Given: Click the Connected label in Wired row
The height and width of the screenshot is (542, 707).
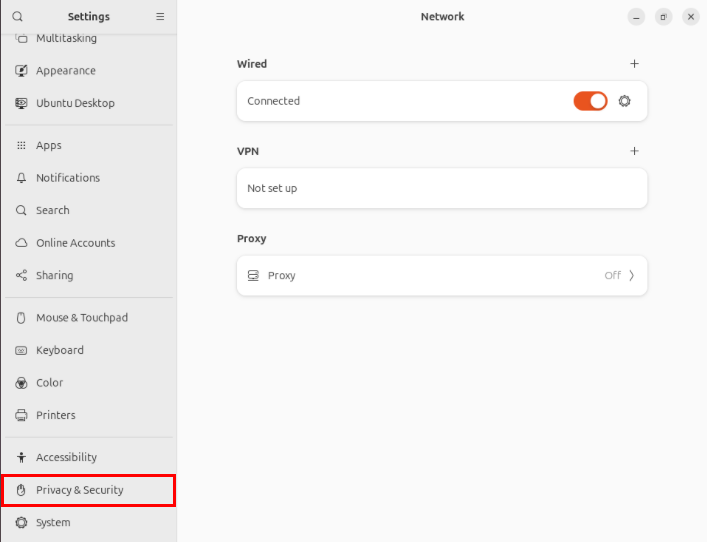Looking at the screenshot, I should [273, 101].
